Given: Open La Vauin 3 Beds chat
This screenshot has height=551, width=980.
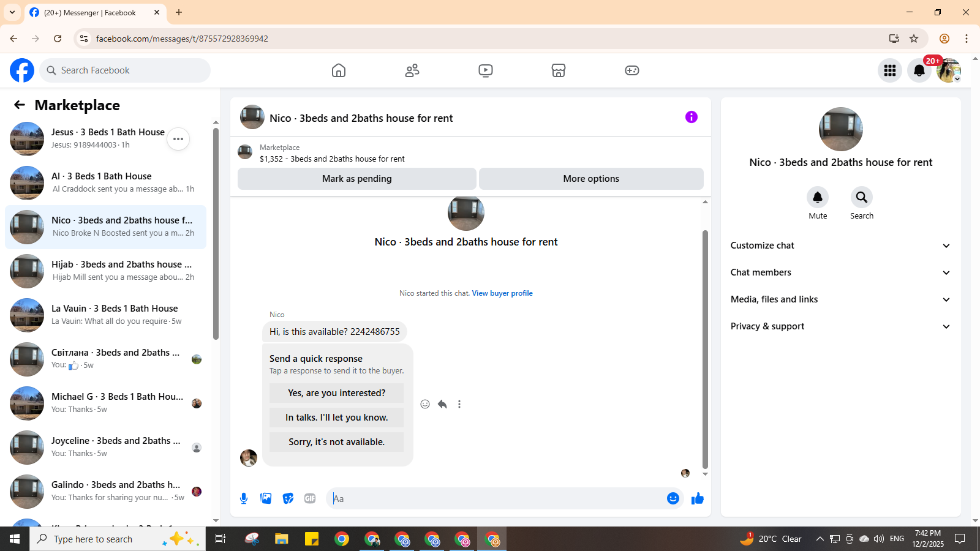Looking at the screenshot, I should [x=105, y=315].
